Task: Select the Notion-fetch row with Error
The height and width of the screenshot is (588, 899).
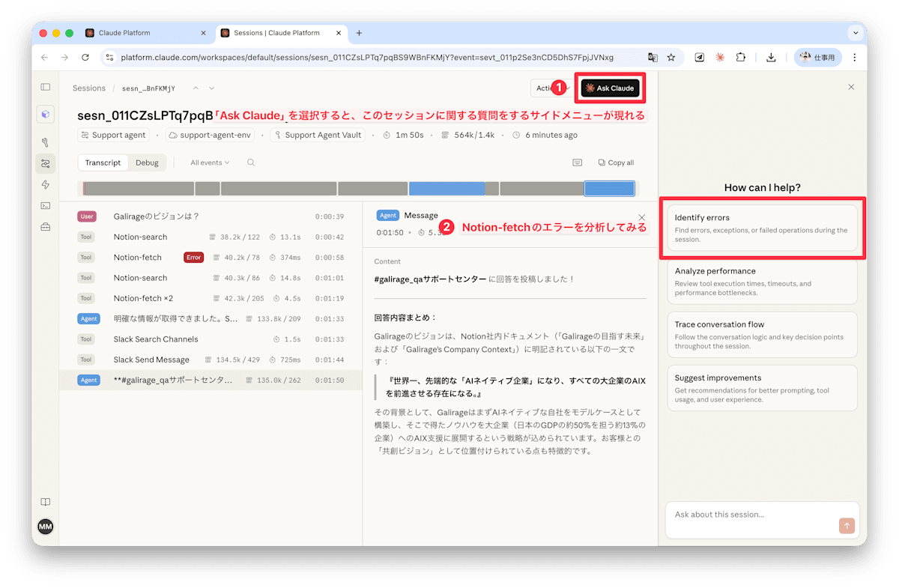Action: coord(211,257)
